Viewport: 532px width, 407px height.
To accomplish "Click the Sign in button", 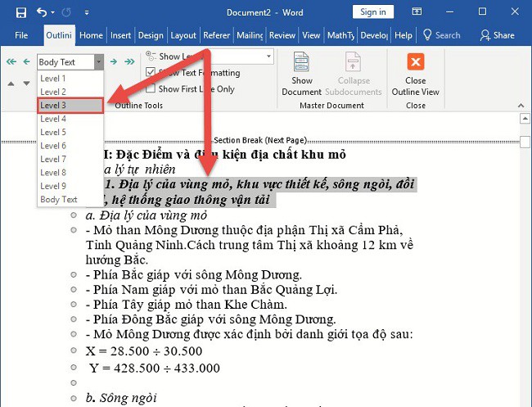I will click(x=373, y=12).
